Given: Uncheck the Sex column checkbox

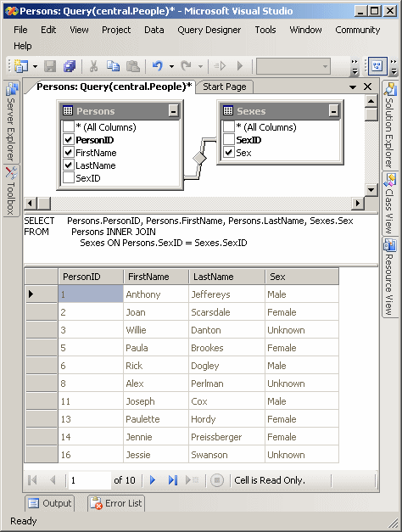Looking at the screenshot, I should [229, 153].
